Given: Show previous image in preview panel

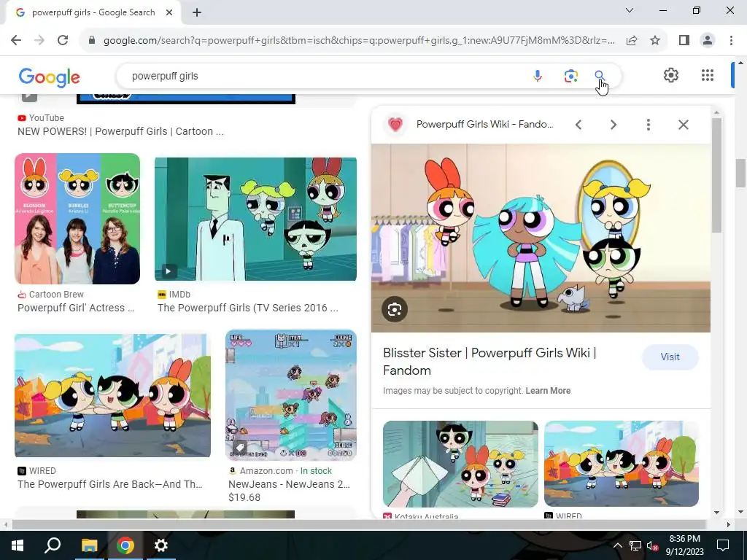Looking at the screenshot, I should (x=578, y=125).
